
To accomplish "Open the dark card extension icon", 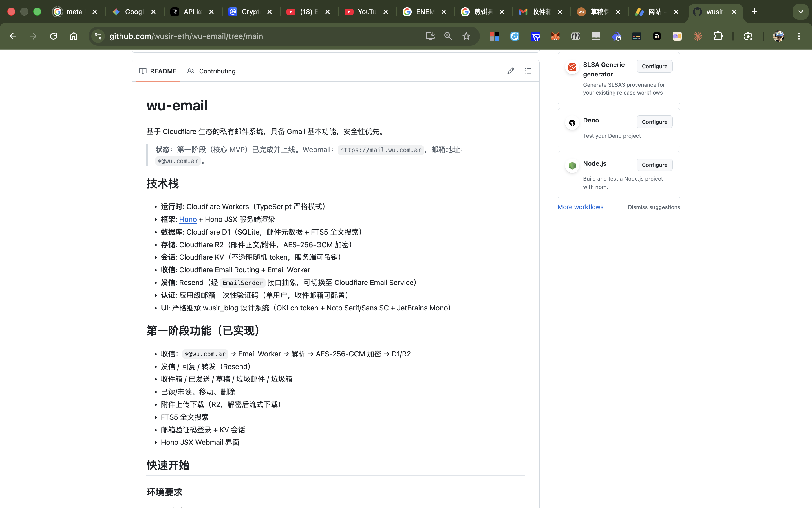I will pos(637,36).
